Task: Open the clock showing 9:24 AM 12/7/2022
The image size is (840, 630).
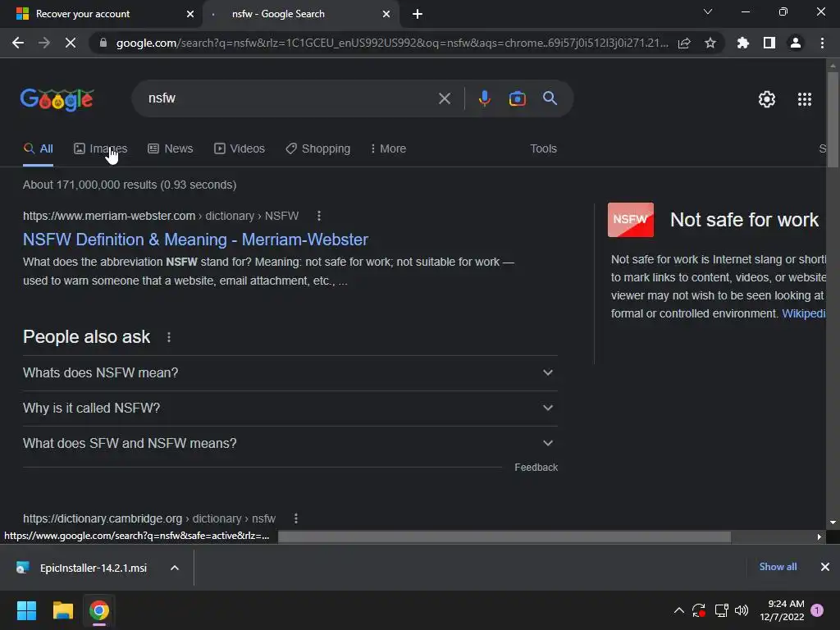Action: [x=782, y=610]
